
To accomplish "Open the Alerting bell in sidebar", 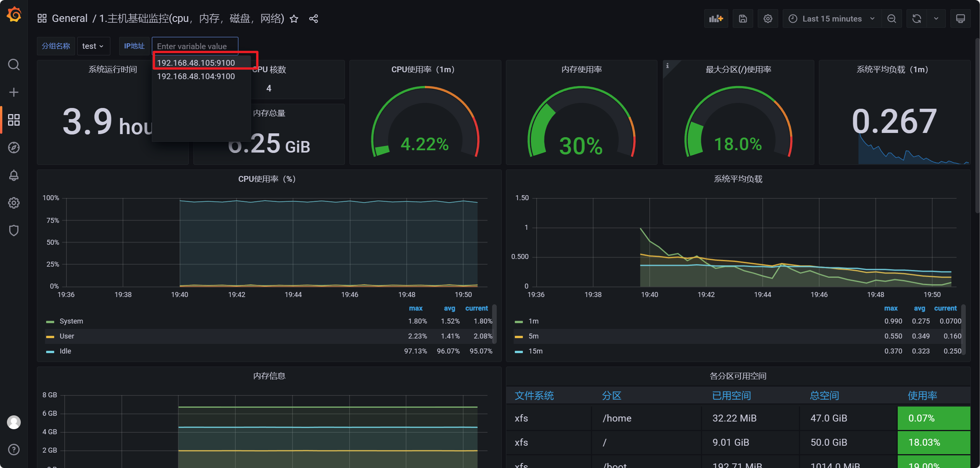I will tap(14, 175).
